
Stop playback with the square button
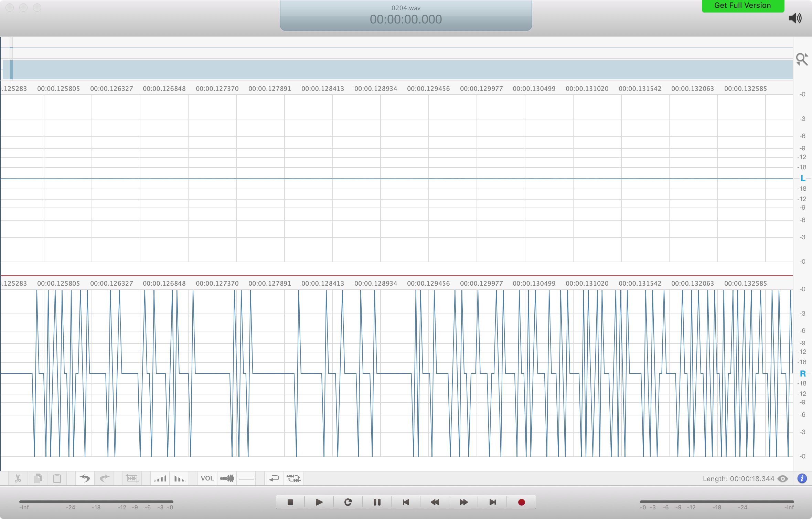(290, 502)
